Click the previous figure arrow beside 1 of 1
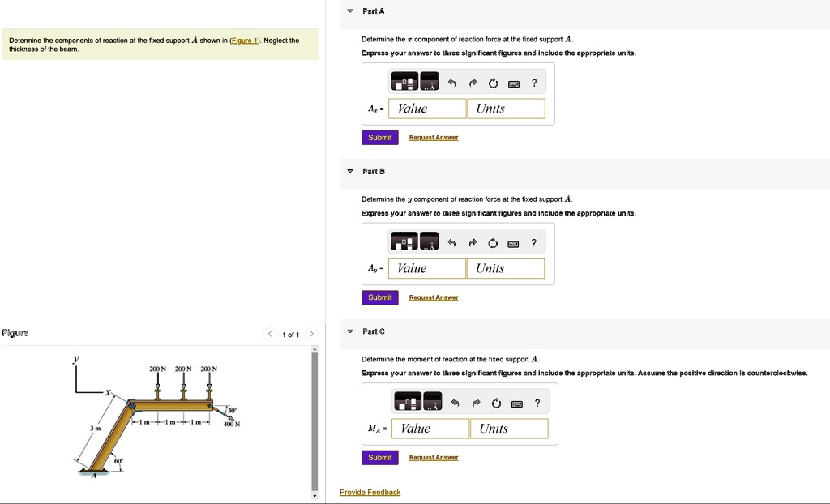This screenshot has height=504, width=830. [x=269, y=333]
